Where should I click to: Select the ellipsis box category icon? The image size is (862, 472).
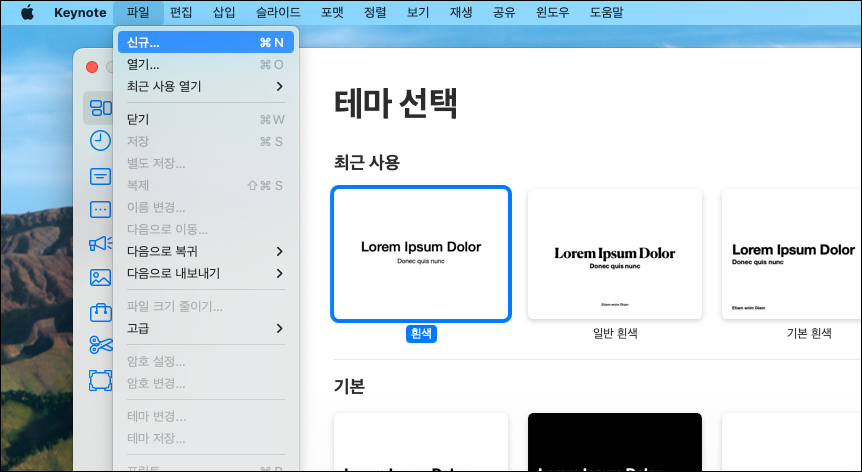[x=100, y=209]
